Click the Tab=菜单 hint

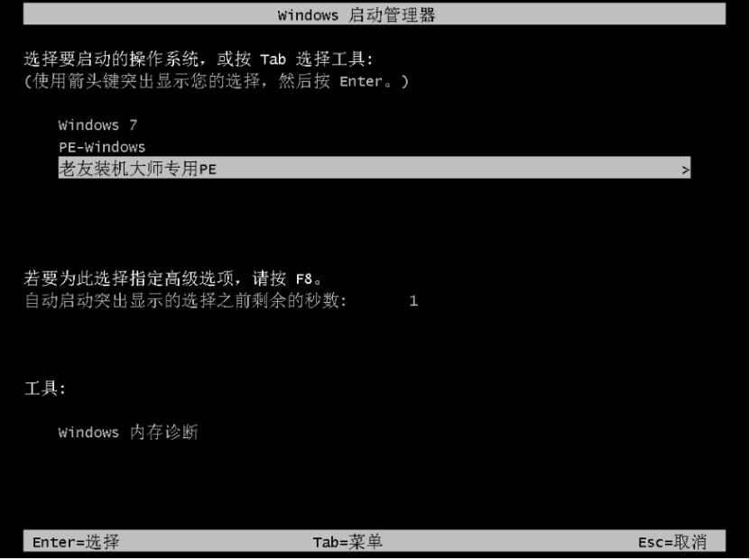pyautogui.click(x=347, y=542)
